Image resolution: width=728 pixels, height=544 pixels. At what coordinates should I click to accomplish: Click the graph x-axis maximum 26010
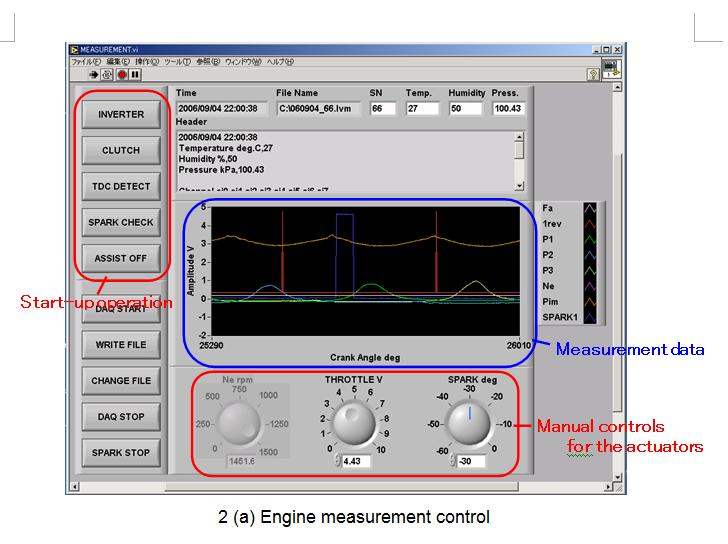click(x=519, y=346)
